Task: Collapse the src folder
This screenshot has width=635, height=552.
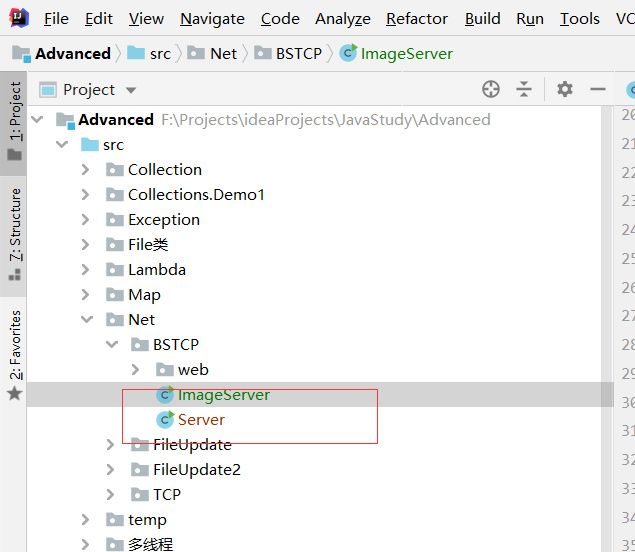Action: (x=62, y=145)
